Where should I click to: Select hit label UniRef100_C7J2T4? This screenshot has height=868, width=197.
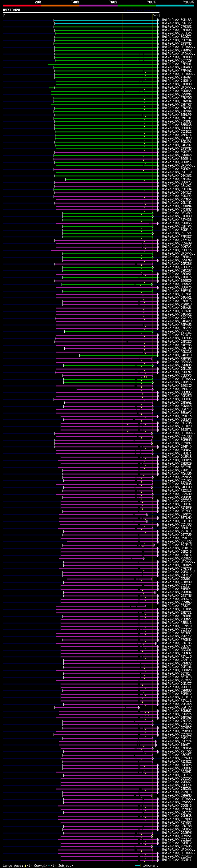click(x=177, y=606)
